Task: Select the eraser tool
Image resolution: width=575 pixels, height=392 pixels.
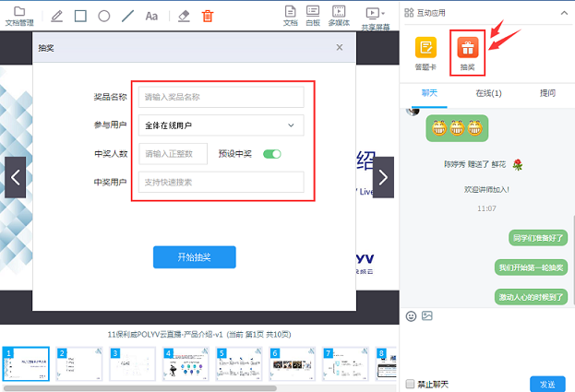Action: [x=183, y=16]
